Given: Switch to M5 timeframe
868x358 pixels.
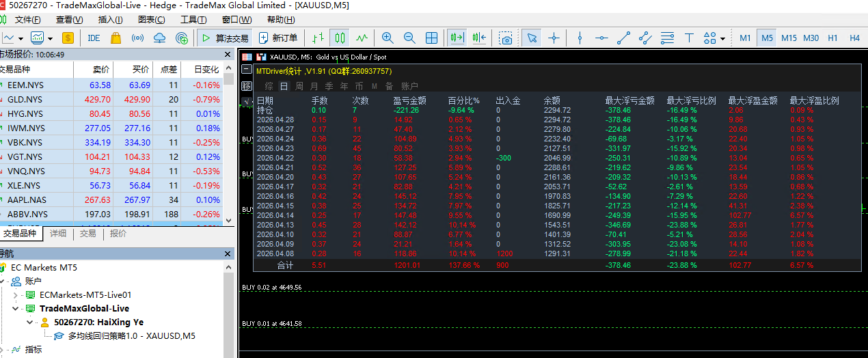Looking at the screenshot, I should coord(767,38).
